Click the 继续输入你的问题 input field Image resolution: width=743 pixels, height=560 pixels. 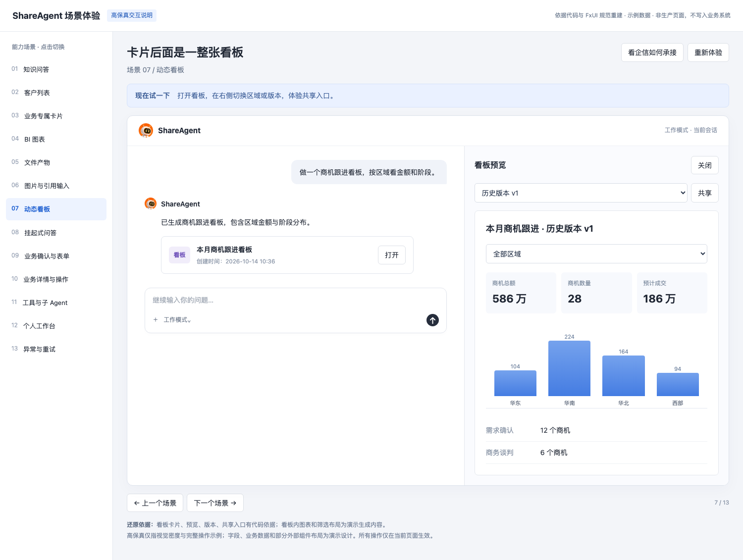click(296, 300)
